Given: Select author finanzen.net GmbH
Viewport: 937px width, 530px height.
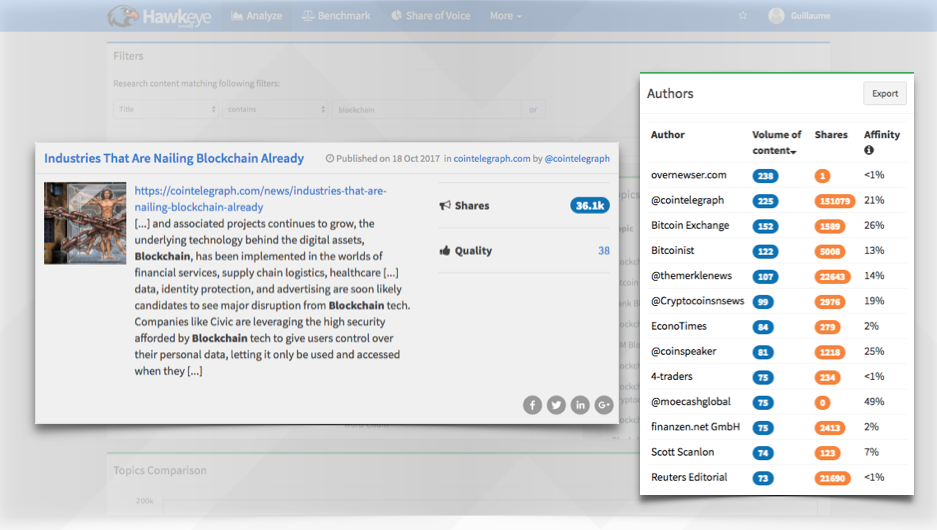Looking at the screenshot, I should tap(696, 427).
